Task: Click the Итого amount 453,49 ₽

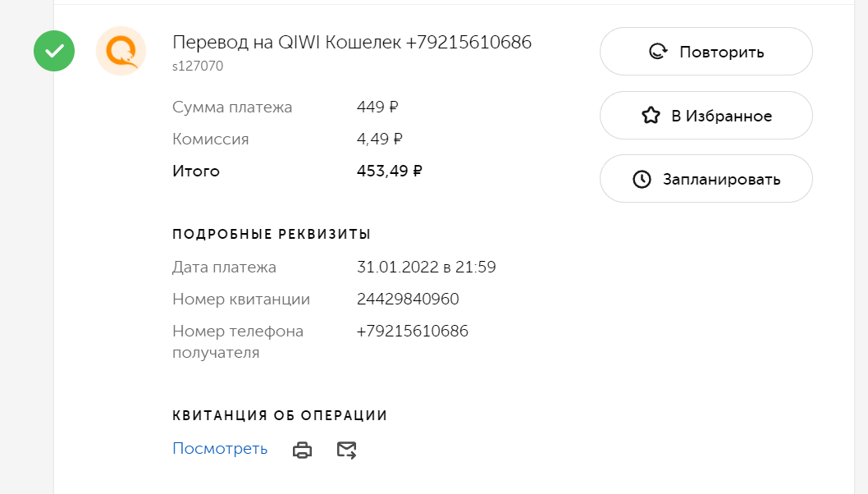Action: point(390,171)
